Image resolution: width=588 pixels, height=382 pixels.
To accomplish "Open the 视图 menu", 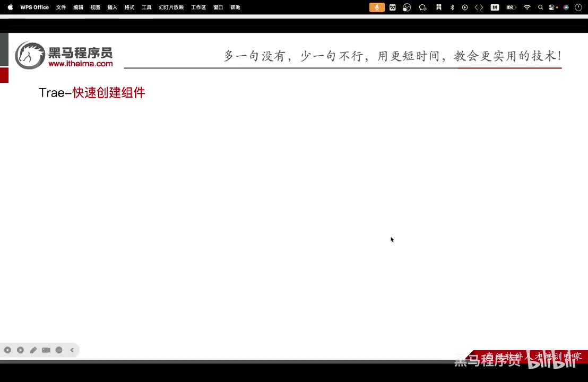I will (95, 7).
